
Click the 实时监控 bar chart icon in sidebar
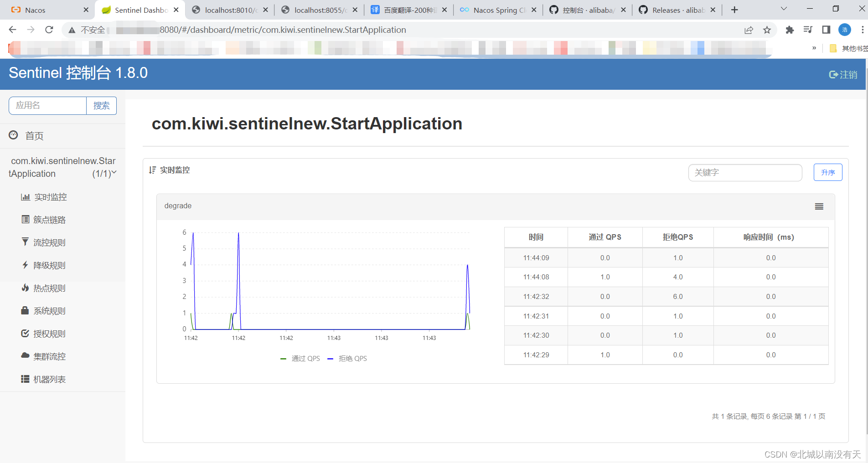[x=26, y=197]
